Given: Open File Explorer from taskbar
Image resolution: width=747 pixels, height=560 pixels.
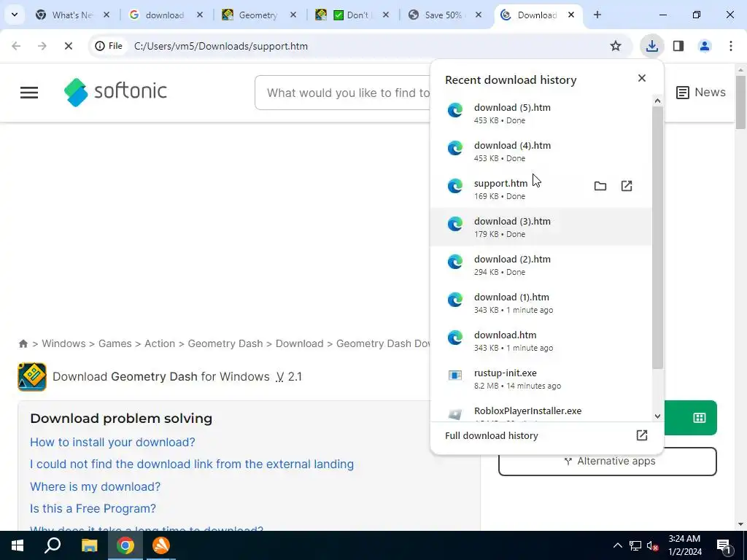Looking at the screenshot, I should pos(89,545).
